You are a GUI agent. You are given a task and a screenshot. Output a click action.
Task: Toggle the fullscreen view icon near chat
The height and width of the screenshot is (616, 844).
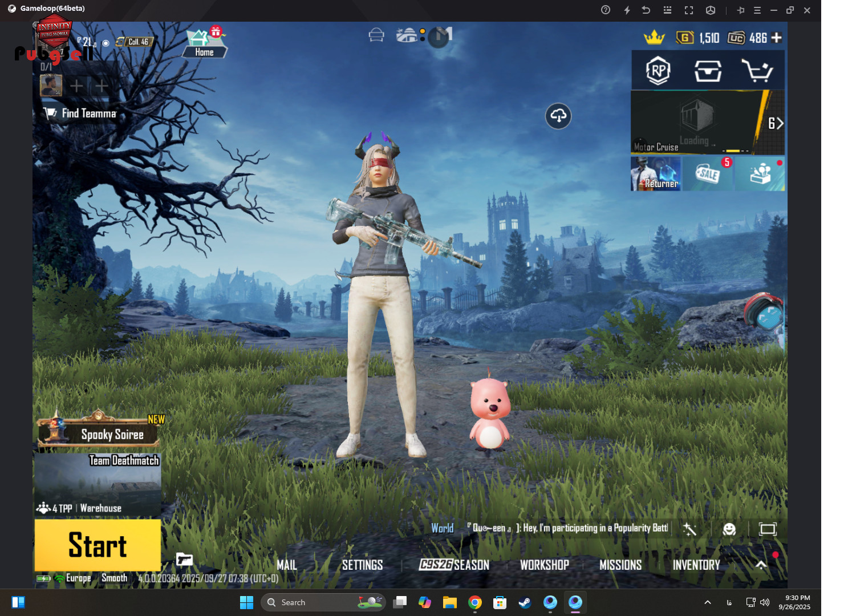[768, 529]
